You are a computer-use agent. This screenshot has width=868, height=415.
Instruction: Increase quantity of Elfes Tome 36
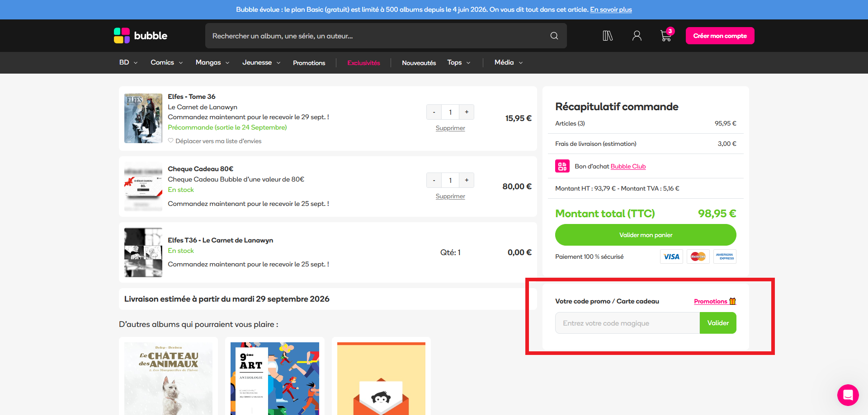[467, 112]
